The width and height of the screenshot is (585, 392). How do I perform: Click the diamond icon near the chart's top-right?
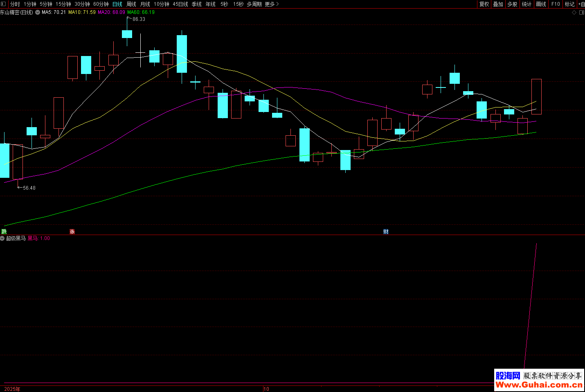tap(574, 13)
